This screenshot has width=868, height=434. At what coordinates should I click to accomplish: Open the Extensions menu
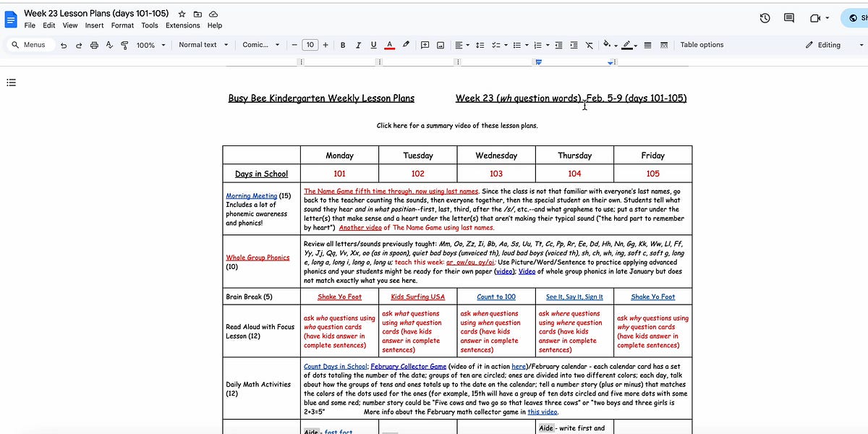(182, 25)
